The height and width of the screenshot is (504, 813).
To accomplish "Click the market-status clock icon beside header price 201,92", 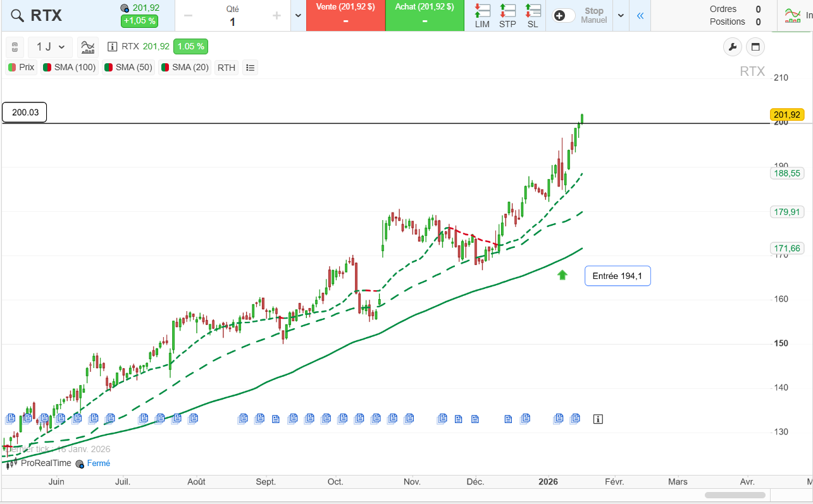I will pyautogui.click(x=125, y=8).
